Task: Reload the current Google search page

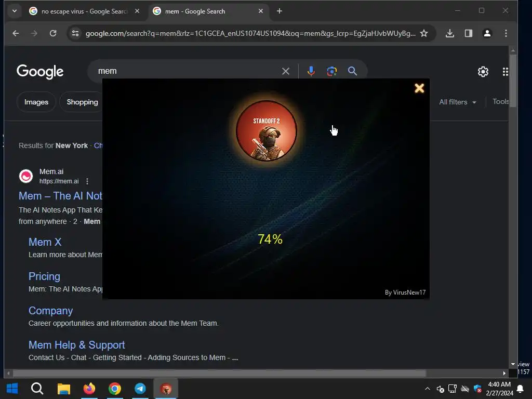Action: [x=53, y=33]
